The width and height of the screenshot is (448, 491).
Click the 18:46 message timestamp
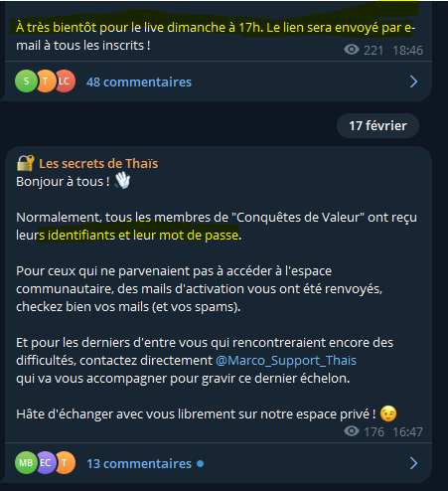click(407, 51)
